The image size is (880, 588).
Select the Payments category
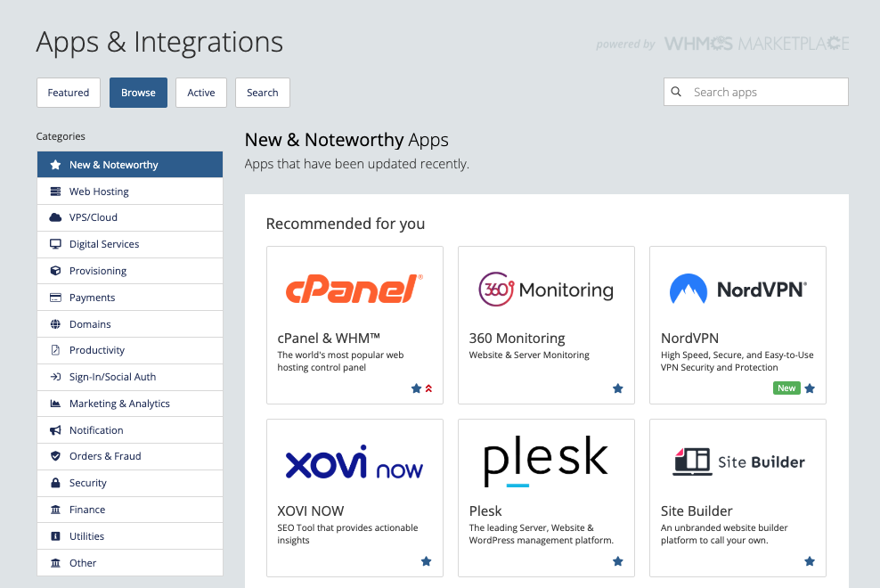[x=130, y=298]
